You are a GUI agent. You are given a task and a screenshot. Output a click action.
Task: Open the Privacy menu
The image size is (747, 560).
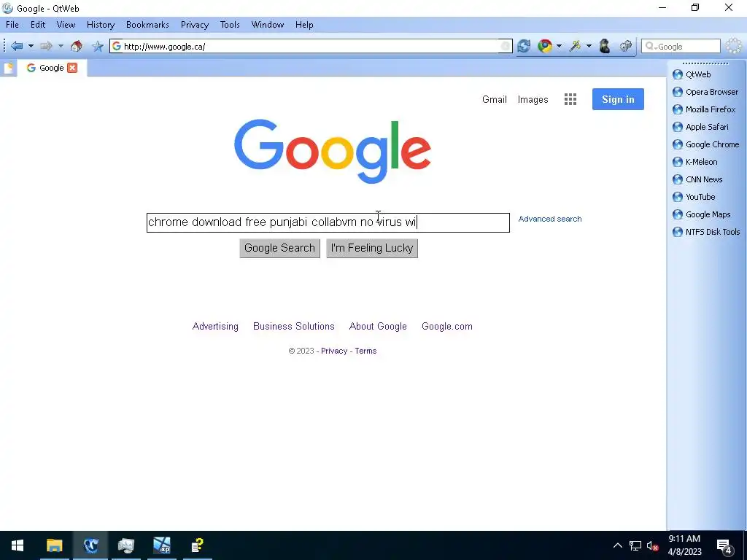pos(194,25)
